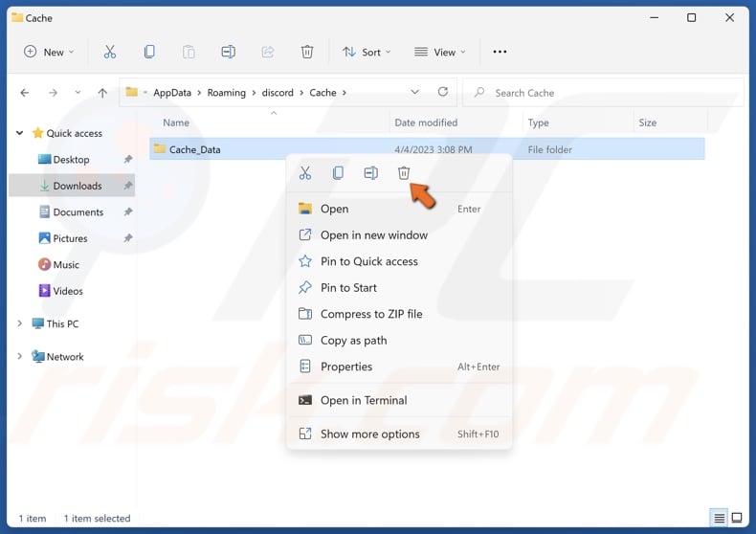Expand the Network tree node
The width and height of the screenshot is (756, 534).
click(x=20, y=356)
